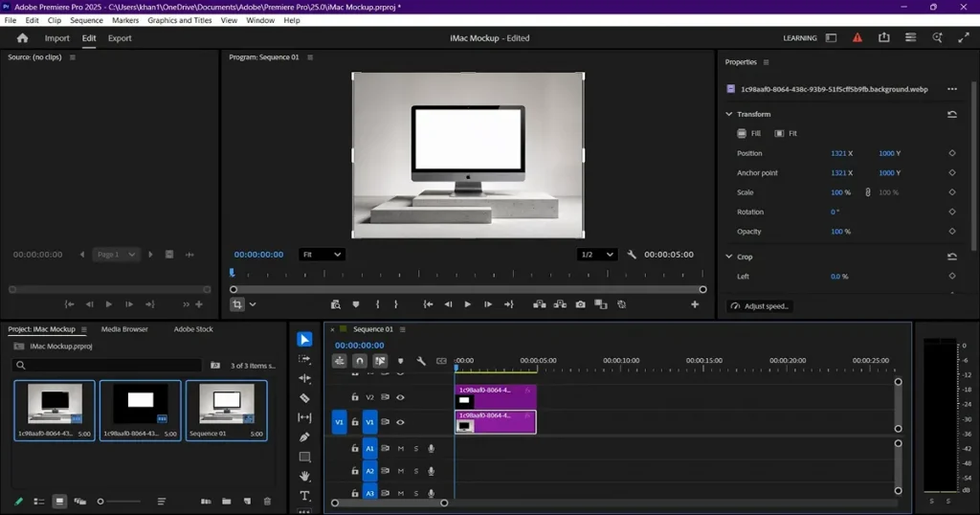Select the Pen tool

304,437
